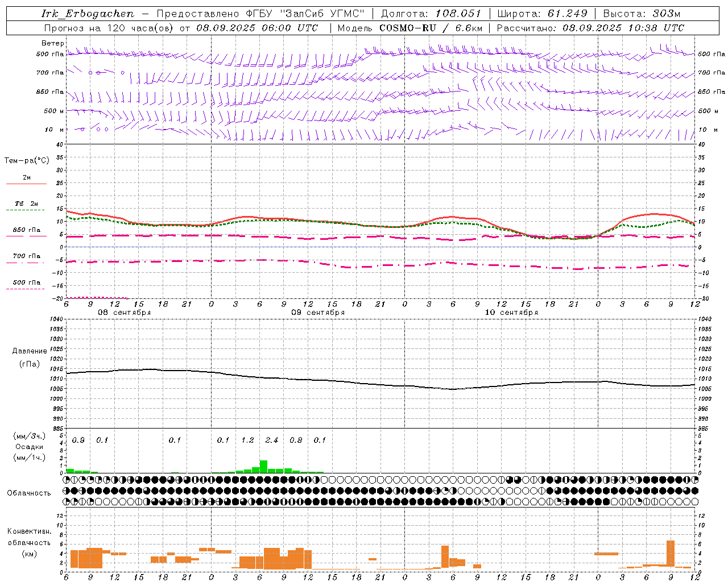
Task: Click the forecast start time 08.09.2025 06:00 UTC
Action: 257,28
